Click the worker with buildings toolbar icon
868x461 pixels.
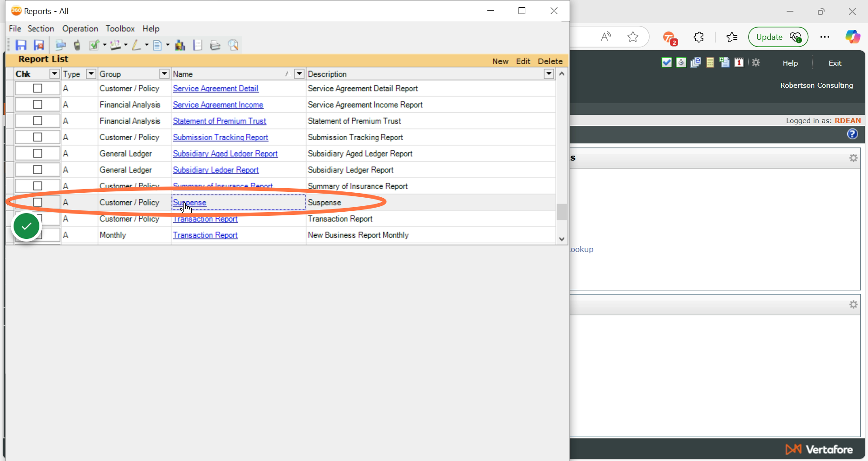point(180,45)
